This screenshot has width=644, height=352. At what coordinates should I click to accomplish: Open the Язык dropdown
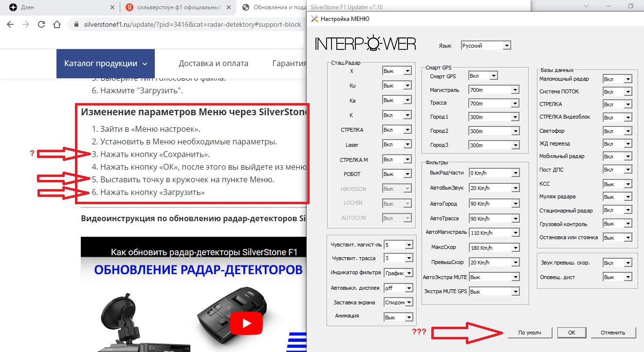pyautogui.click(x=486, y=46)
